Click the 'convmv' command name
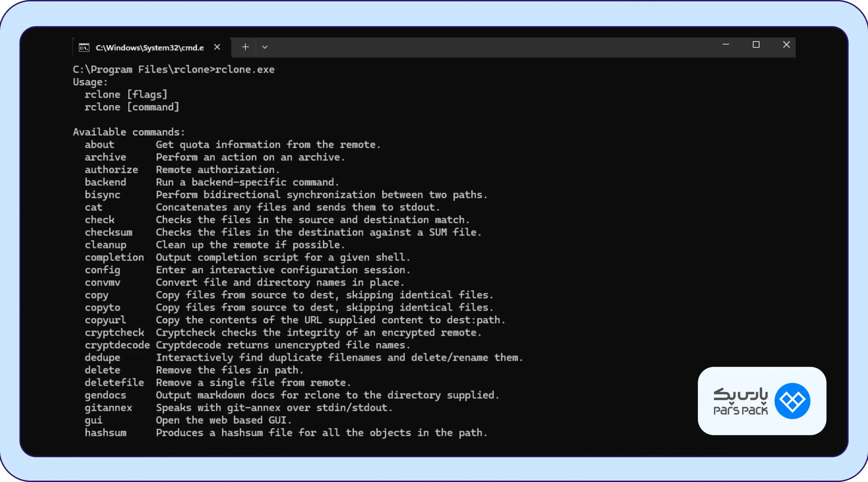 click(102, 283)
